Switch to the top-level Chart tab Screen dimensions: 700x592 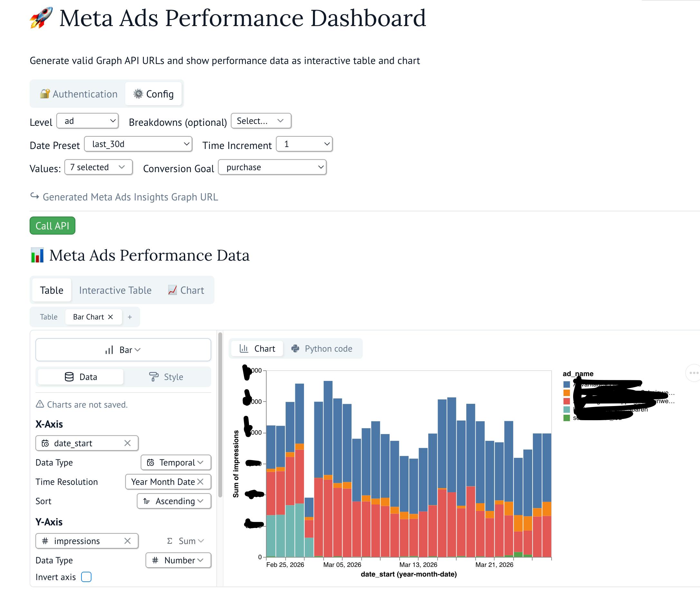[x=186, y=290]
